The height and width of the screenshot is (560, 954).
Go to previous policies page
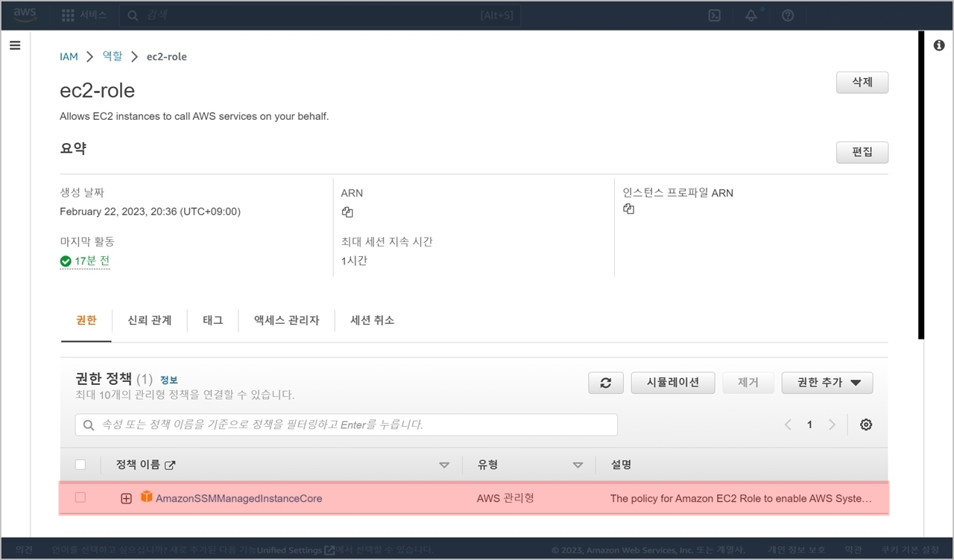(788, 424)
